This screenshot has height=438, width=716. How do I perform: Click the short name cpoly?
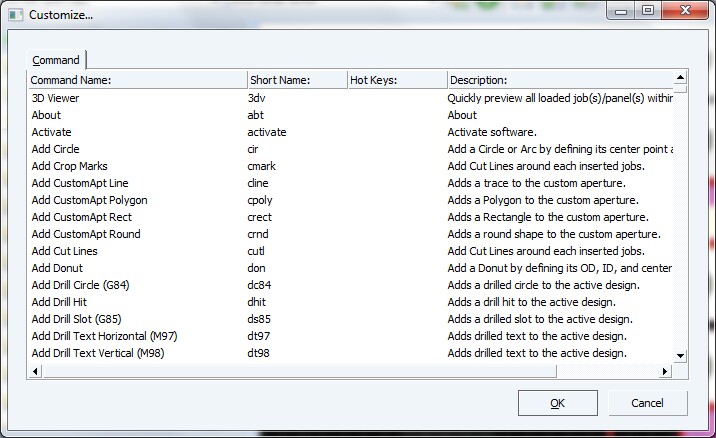(x=259, y=200)
